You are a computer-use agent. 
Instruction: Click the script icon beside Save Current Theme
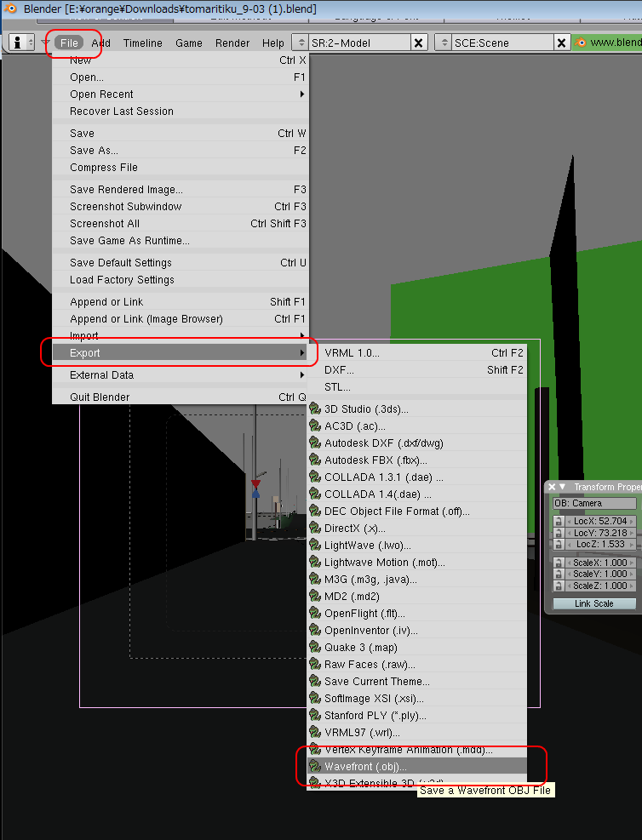(315, 682)
